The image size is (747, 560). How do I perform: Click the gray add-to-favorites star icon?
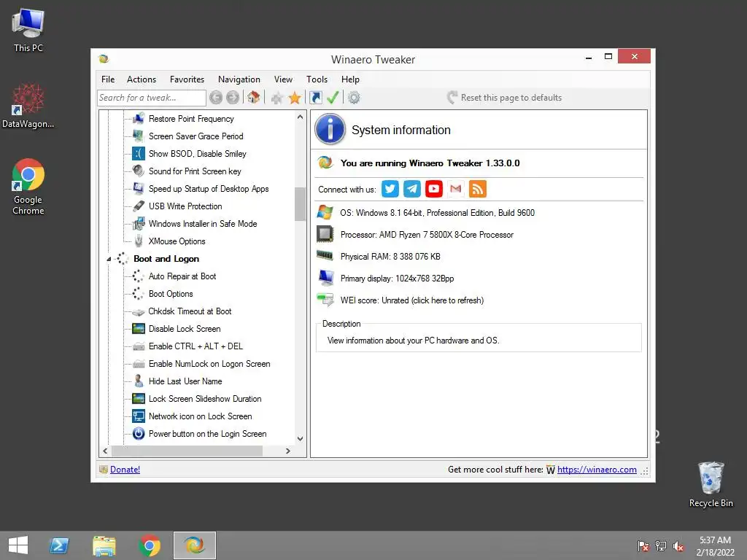276,98
